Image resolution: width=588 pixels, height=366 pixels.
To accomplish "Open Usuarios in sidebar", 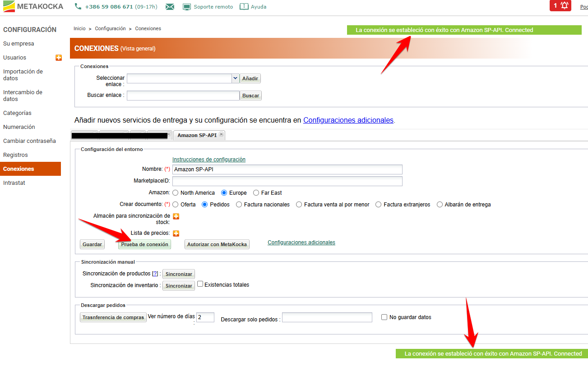I will tap(14, 58).
